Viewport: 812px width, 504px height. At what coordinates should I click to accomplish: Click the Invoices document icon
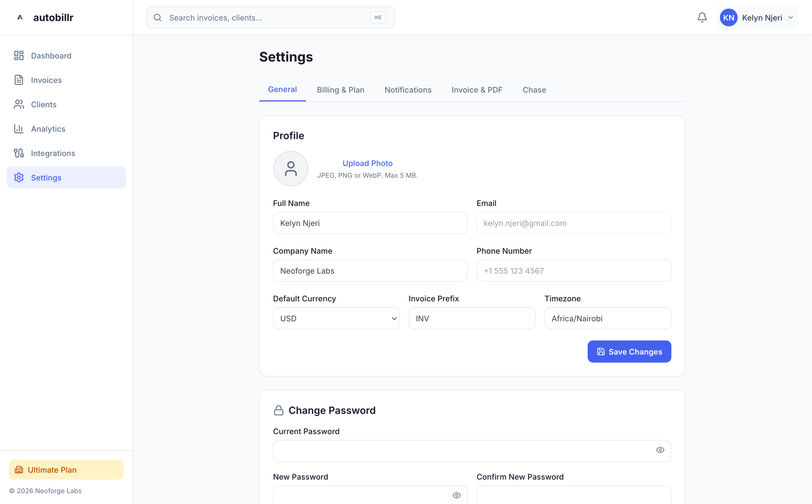(19, 80)
